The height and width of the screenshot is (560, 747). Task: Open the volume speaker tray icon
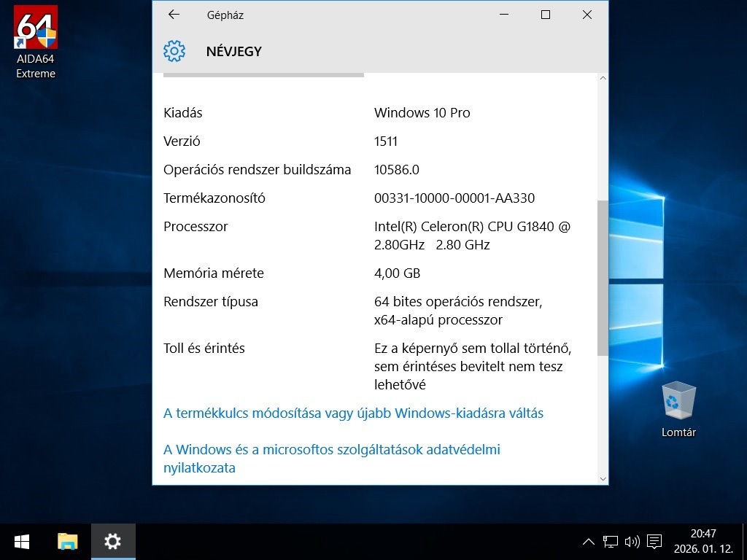point(632,542)
